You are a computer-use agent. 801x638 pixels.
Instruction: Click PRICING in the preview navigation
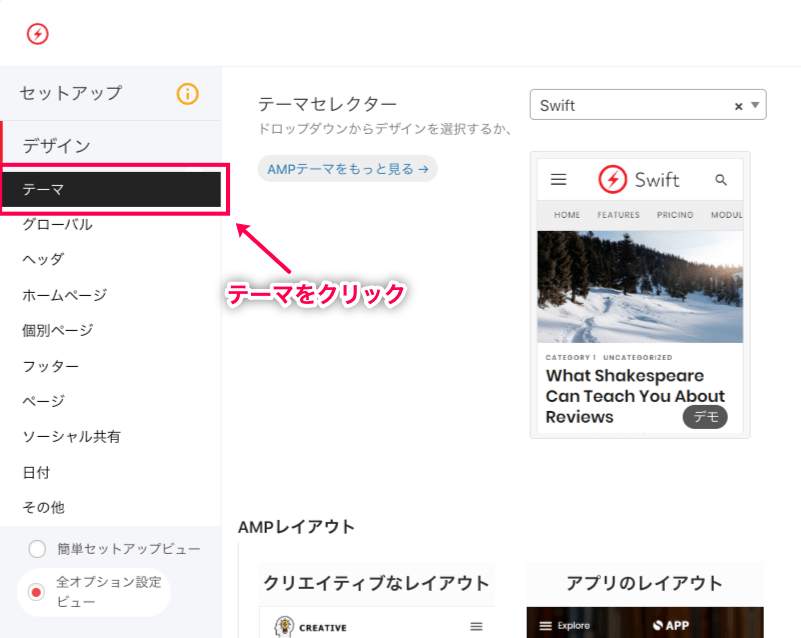[675, 215]
